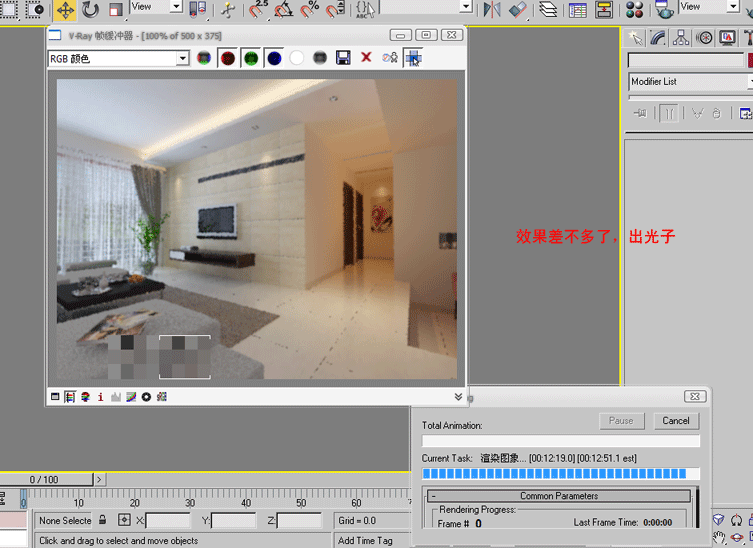This screenshot has width=753, height=548.
Task: Click the Add Time Tag field
Action: [x=372, y=540]
